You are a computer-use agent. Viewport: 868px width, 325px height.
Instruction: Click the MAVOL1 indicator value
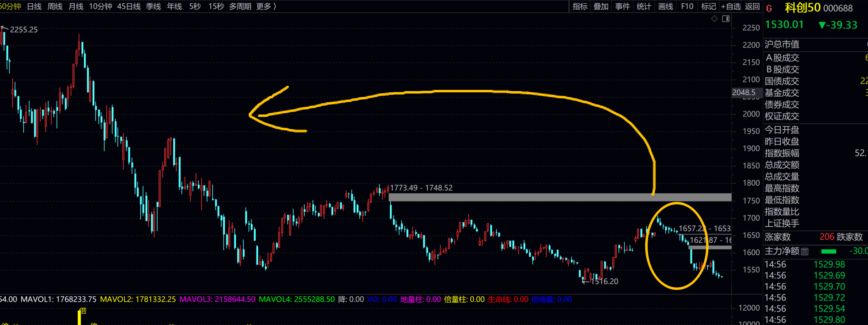[x=59, y=300]
